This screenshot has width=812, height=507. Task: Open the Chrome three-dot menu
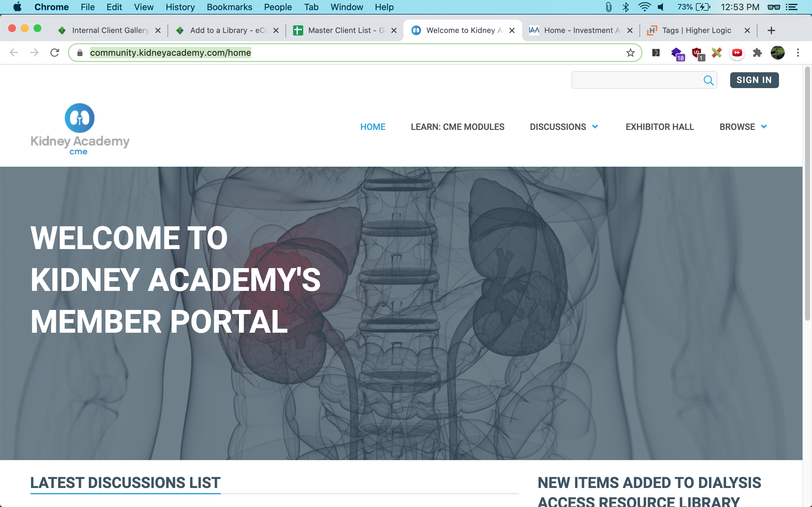[x=798, y=53]
